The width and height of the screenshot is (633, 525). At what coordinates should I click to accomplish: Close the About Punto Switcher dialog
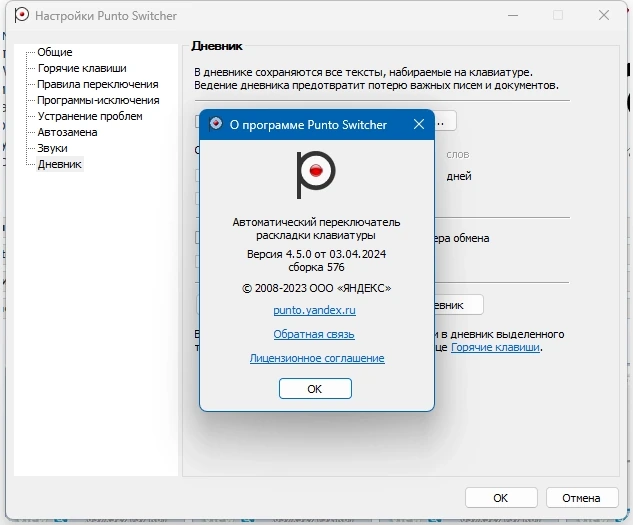[x=419, y=124]
